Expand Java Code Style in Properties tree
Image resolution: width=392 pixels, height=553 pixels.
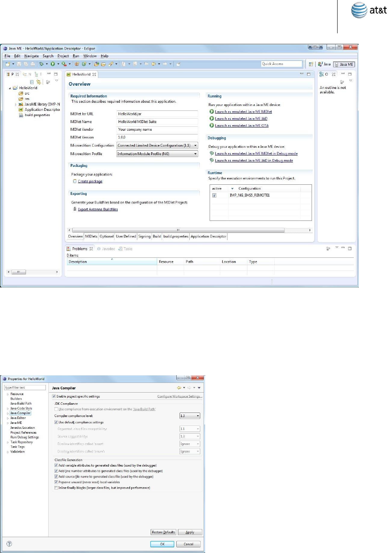[8, 408]
